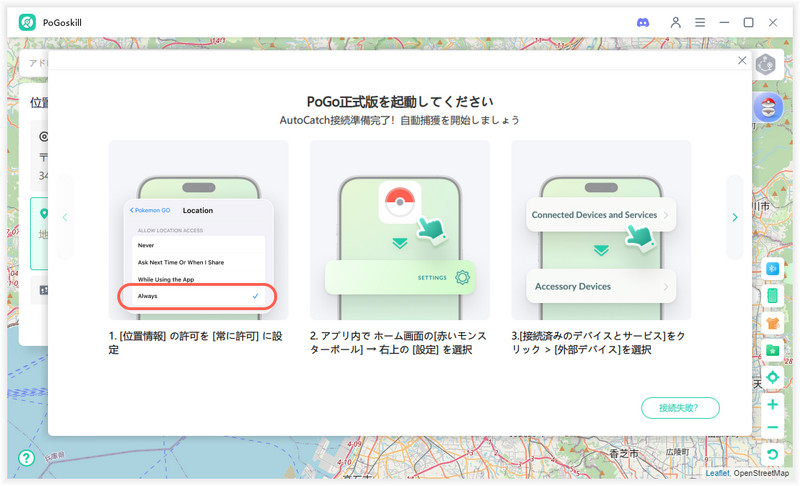Image resolution: width=800 pixels, height=486 pixels.
Task: Maximize the PoGoskill window
Action: pyautogui.click(x=748, y=22)
